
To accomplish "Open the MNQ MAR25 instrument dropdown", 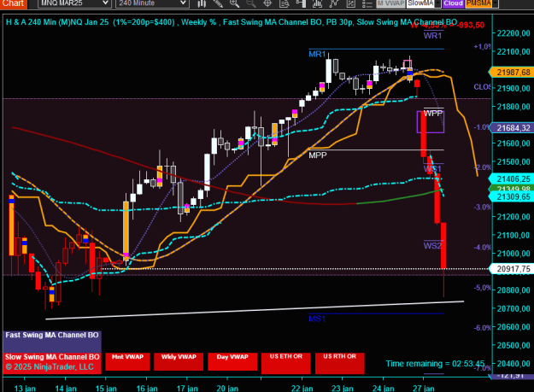I will [x=74, y=3].
